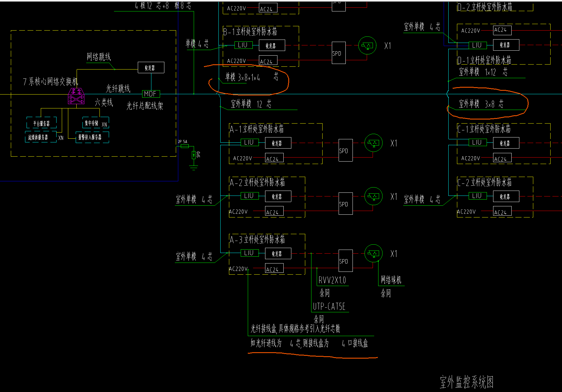Click the C-1立杆处室外防水箱 title

[484, 129]
